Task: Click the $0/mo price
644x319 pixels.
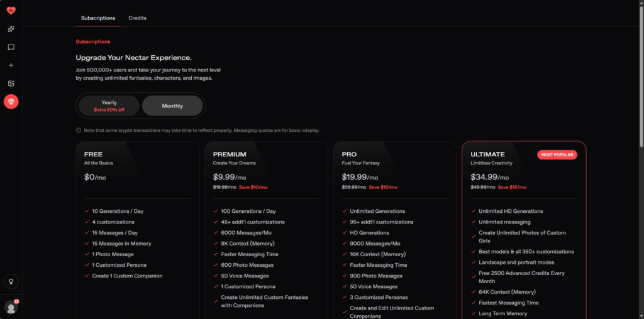Action: click(x=95, y=177)
